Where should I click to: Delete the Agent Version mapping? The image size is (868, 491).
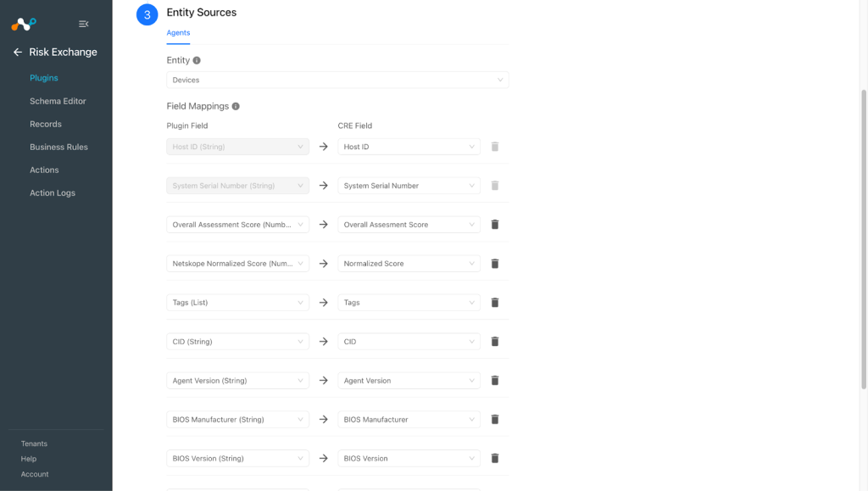(495, 381)
